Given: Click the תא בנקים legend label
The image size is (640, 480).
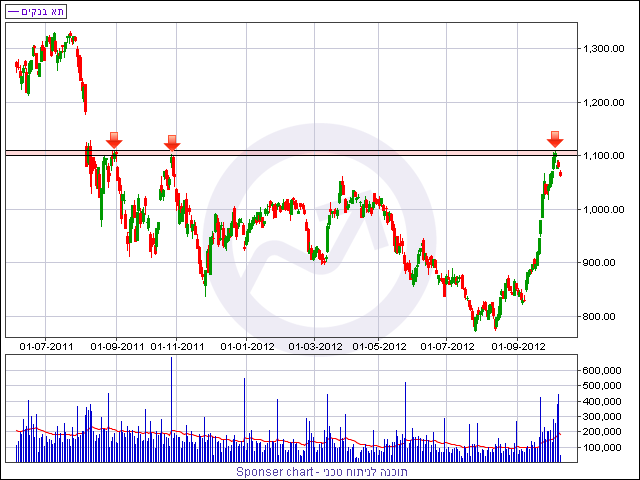Looking at the screenshot, I should (x=42, y=11).
